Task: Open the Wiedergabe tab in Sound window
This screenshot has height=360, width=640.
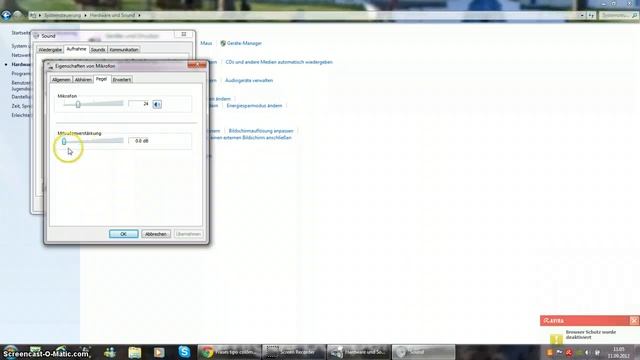Action: pyautogui.click(x=50, y=50)
